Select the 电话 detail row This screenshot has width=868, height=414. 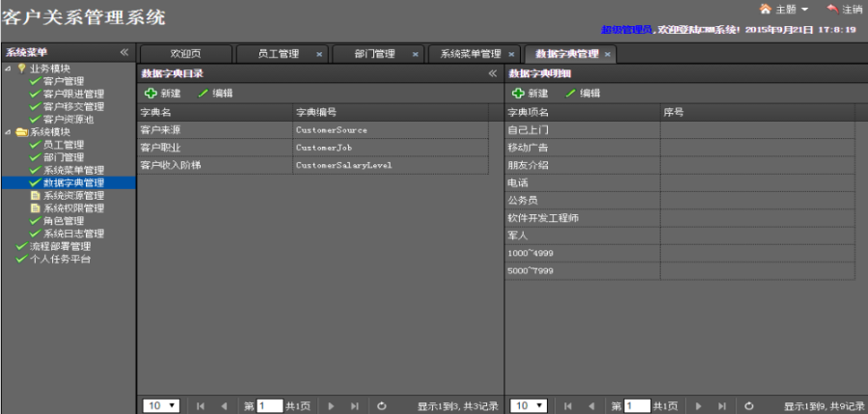[x=680, y=183]
